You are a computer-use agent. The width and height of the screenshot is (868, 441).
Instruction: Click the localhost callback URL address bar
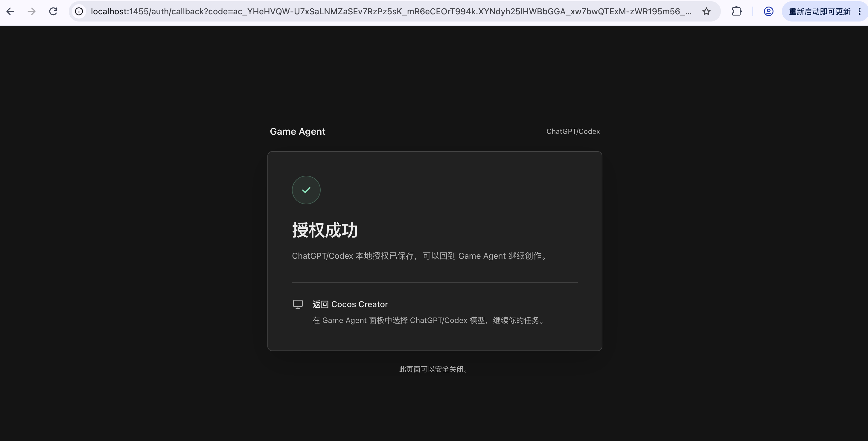point(391,11)
